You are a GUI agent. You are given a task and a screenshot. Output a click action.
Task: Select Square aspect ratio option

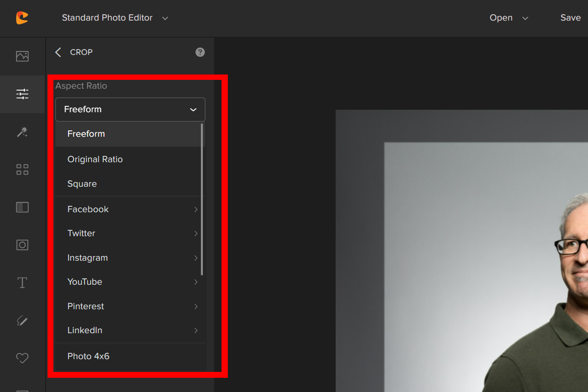tap(82, 184)
